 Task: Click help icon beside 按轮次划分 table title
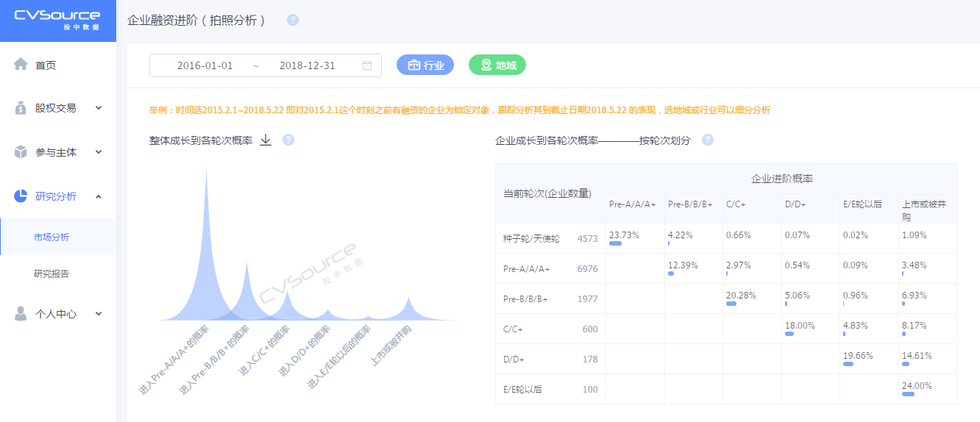707,140
